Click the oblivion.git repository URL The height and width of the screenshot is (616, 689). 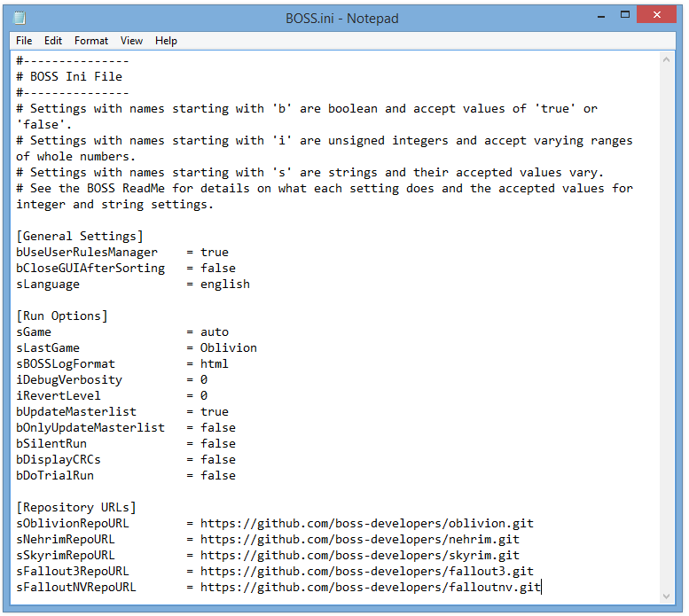coord(367,523)
